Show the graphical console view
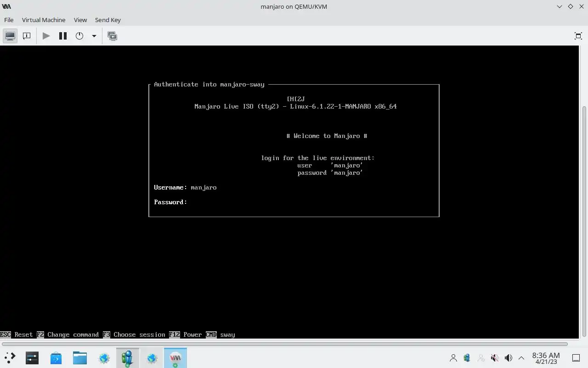588x368 pixels. tap(10, 36)
